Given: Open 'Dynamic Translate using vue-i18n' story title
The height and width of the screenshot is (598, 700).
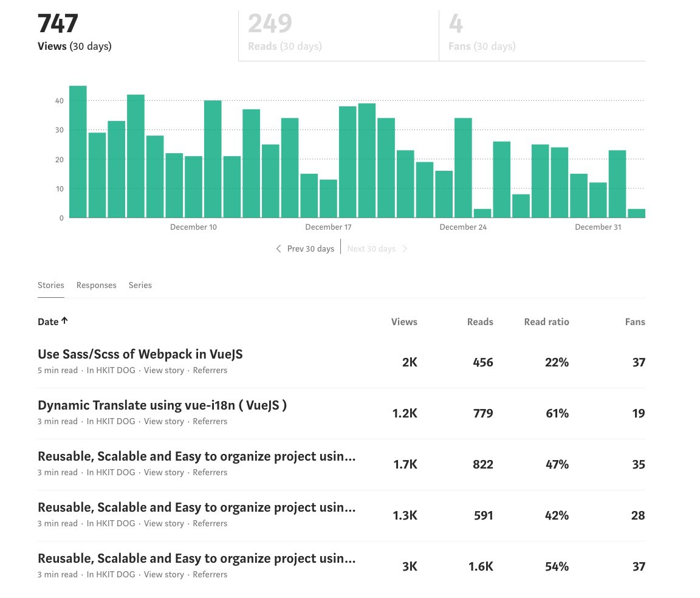Looking at the screenshot, I should pos(162,405).
